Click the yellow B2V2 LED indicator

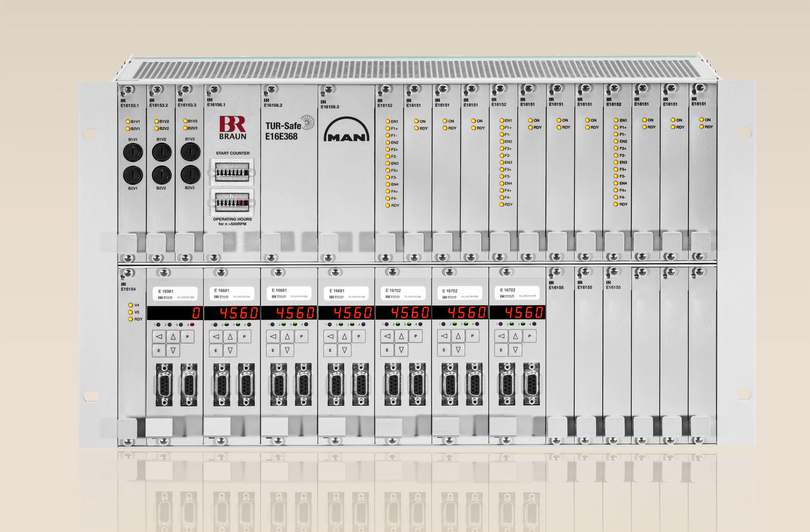157,128
